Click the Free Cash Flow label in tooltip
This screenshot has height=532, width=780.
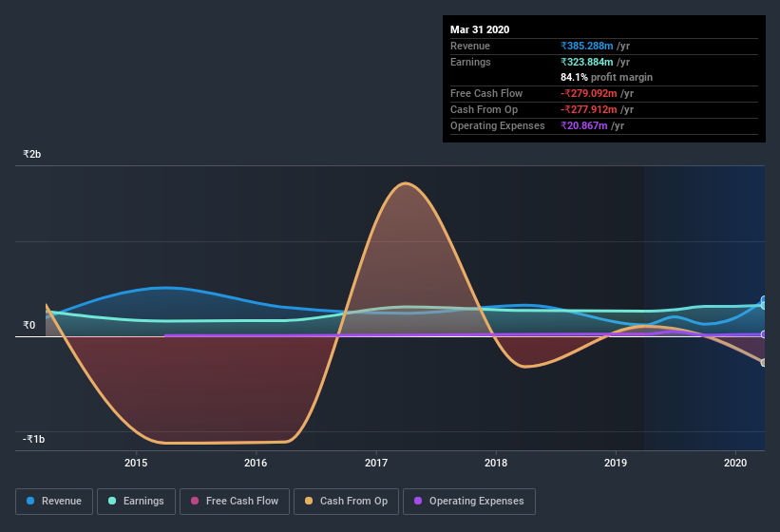click(x=486, y=93)
